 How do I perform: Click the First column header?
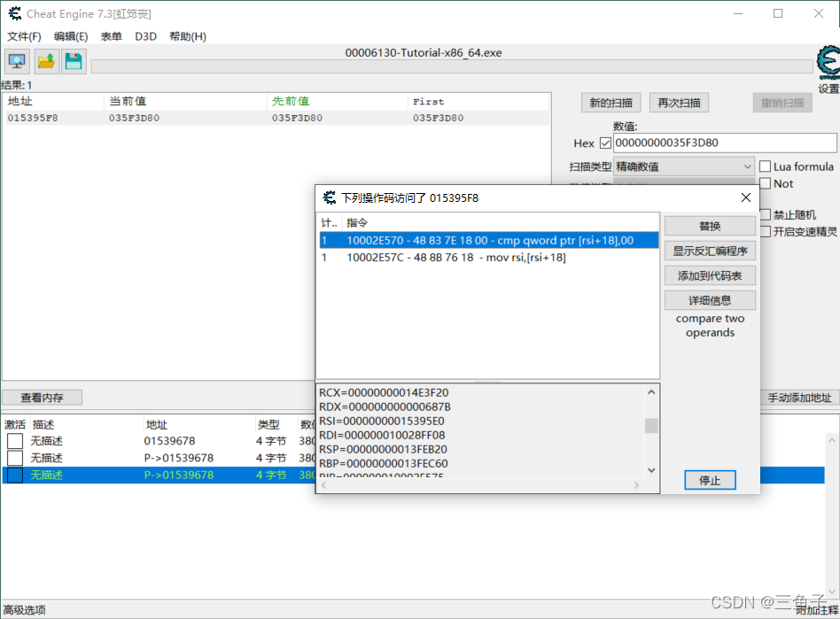479,101
